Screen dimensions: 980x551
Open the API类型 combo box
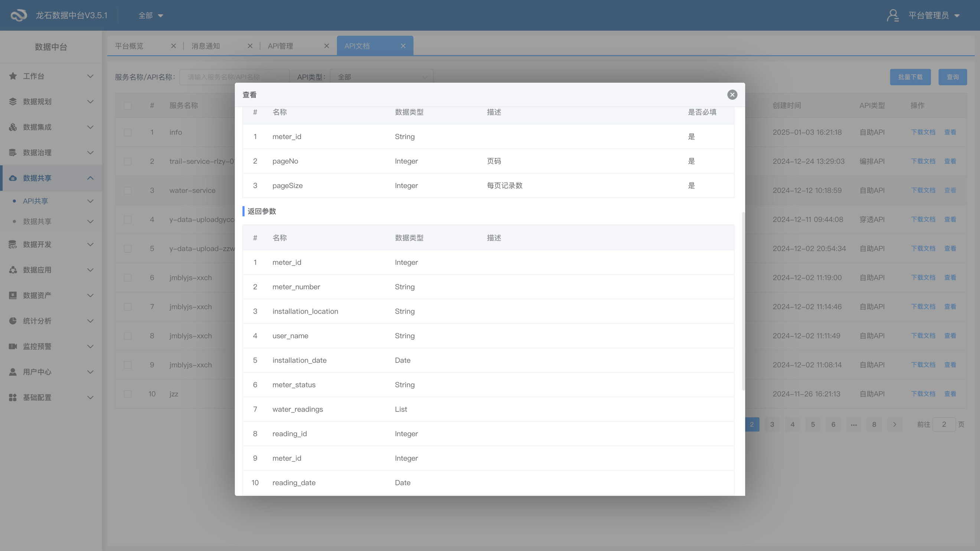(x=382, y=77)
